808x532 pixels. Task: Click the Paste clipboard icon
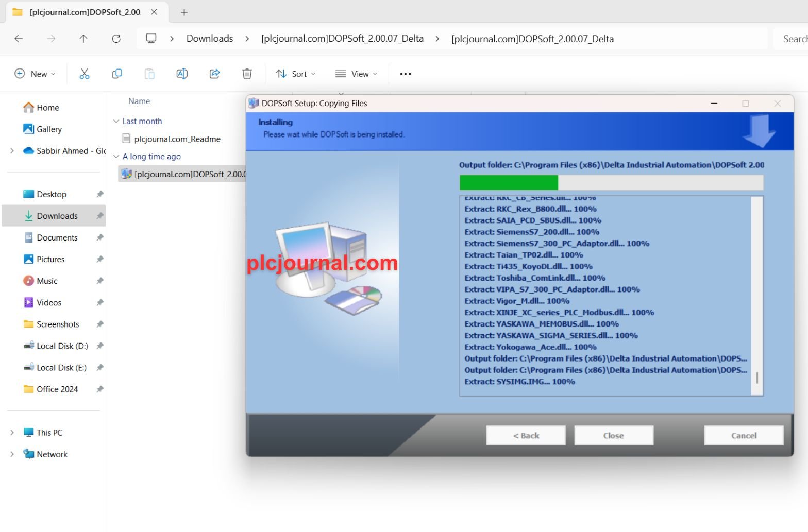pos(149,74)
